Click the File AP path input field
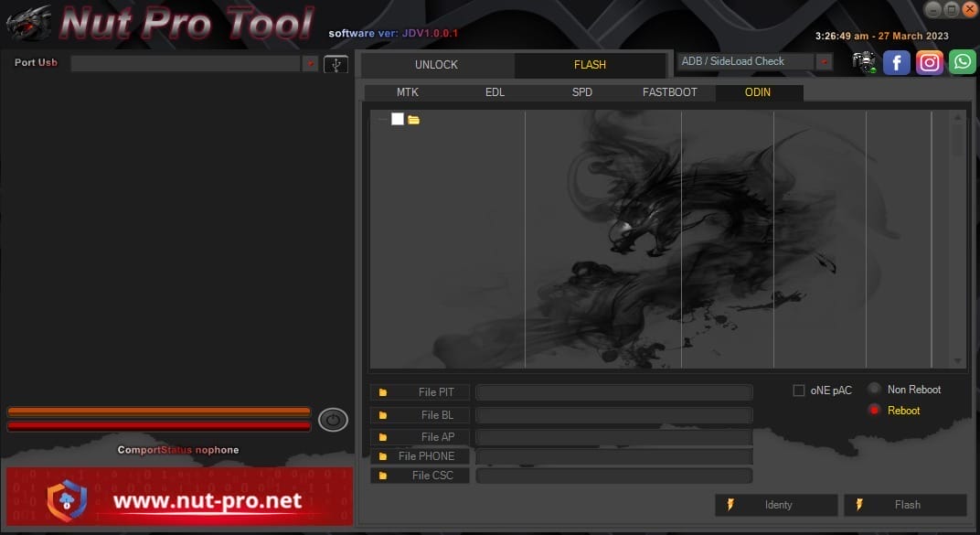The image size is (980, 535). 614,437
